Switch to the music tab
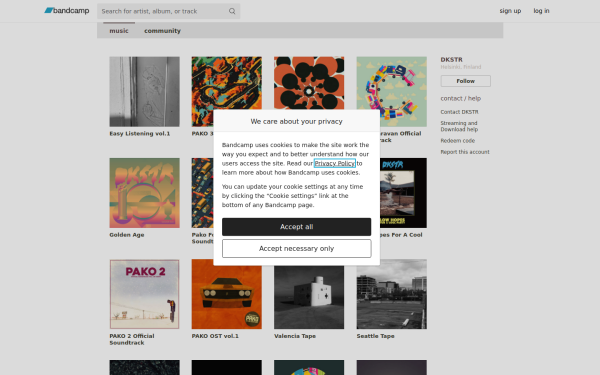Viewport: 600px width, 375px height. point(119,31)
